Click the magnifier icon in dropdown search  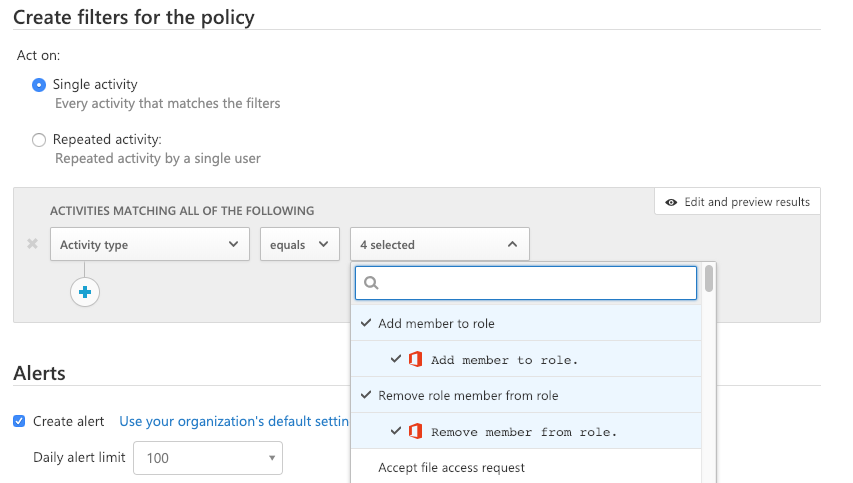pyautogui.click(x=371, y=283)
